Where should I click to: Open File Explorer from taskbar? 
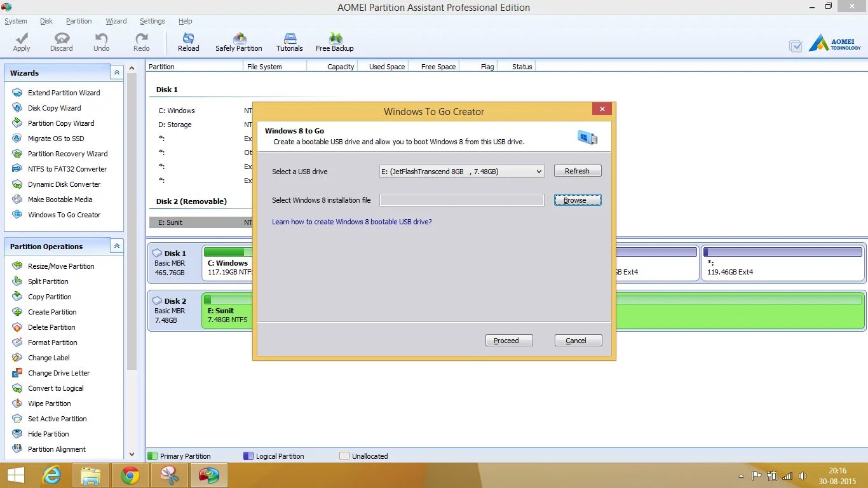point(91,475)
